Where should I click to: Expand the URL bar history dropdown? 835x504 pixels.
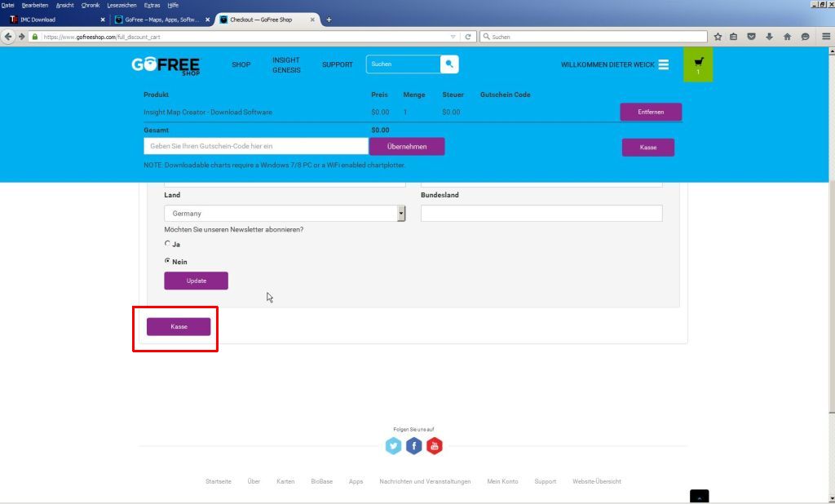click(x=453, y=37)
